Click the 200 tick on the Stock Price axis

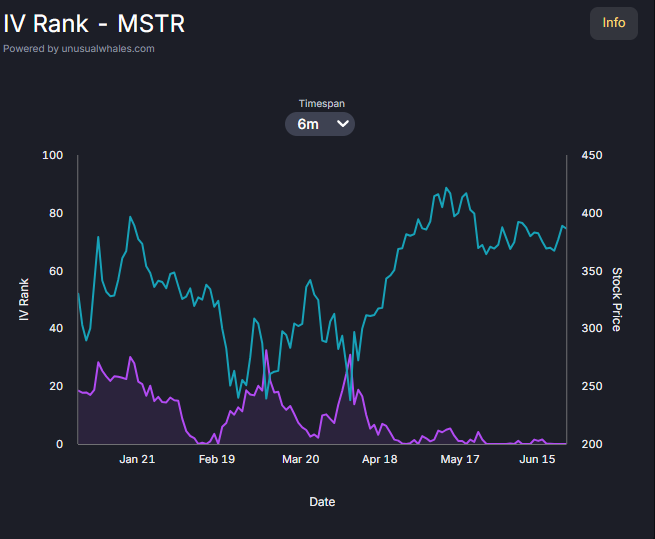592,444
